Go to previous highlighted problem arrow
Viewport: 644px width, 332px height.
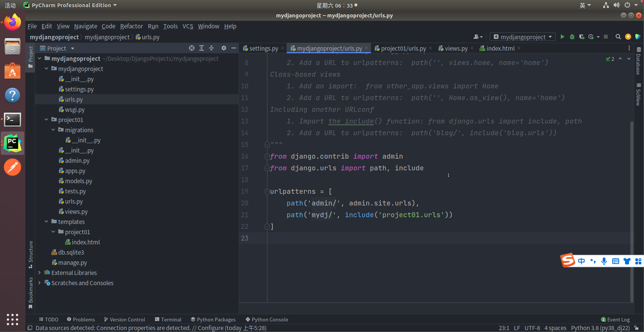coord(620,59)
